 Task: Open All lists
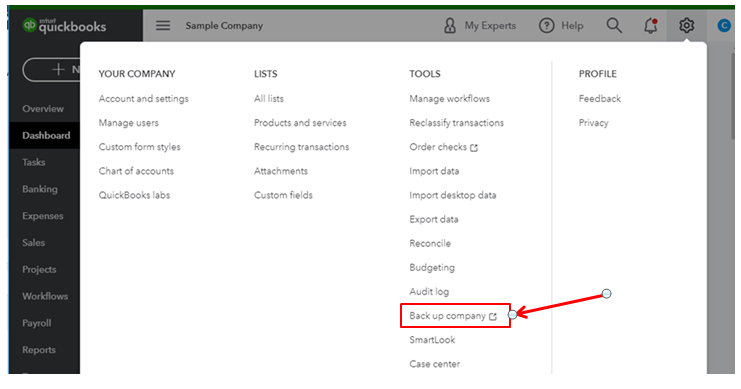click(x=269, y=98)
